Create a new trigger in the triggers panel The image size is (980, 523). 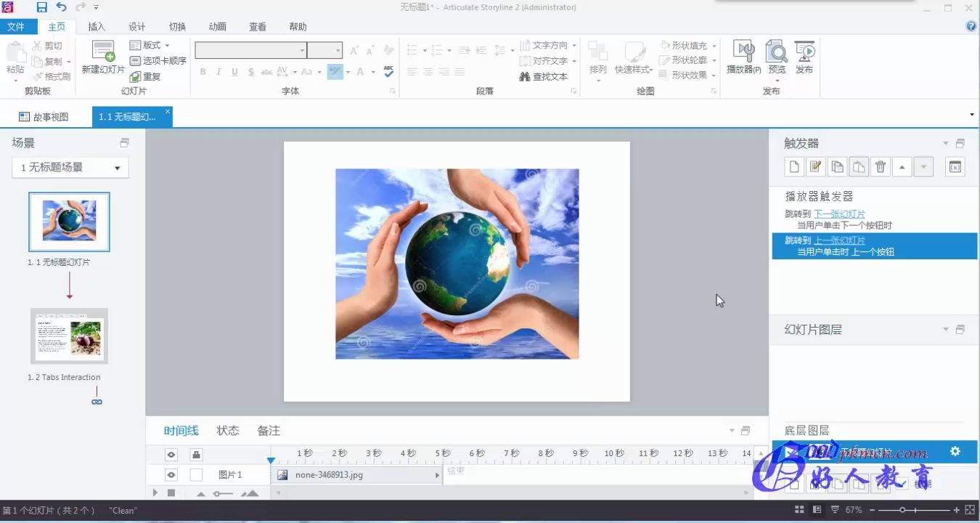(x=794, y=166)
